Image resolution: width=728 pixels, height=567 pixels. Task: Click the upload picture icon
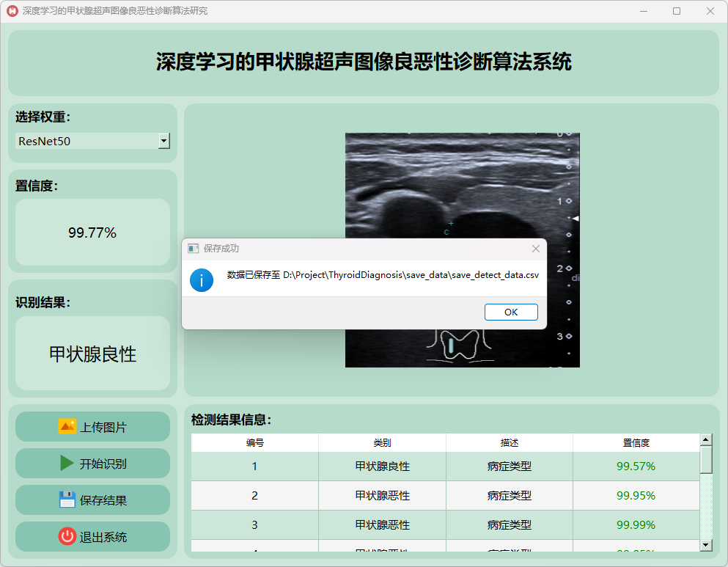(x=67, y=426)
